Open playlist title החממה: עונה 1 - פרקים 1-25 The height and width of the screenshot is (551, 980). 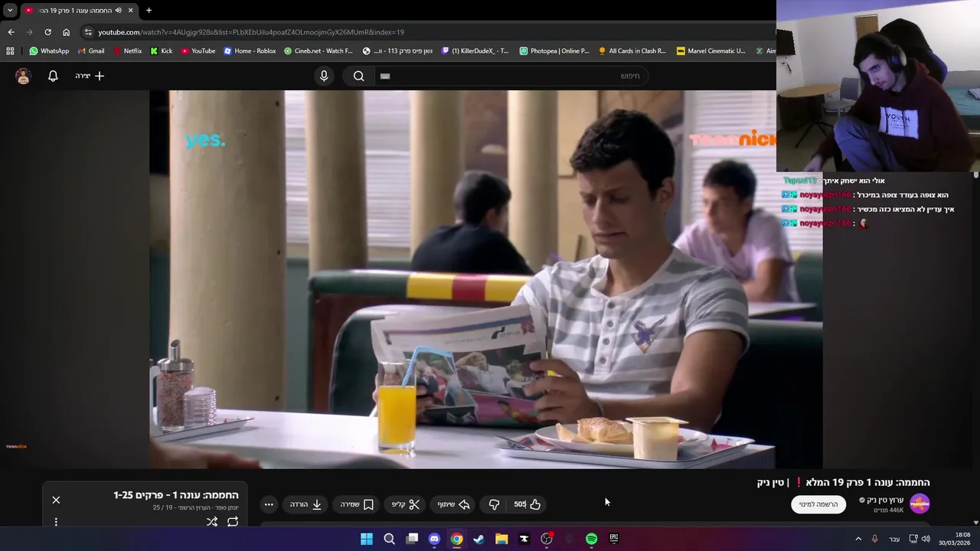(176, 495)
